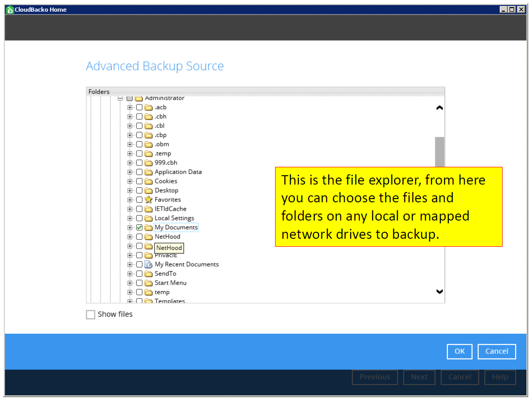
Task: Select the folder icon next to .cbh
Action: [x=149, y=116]
